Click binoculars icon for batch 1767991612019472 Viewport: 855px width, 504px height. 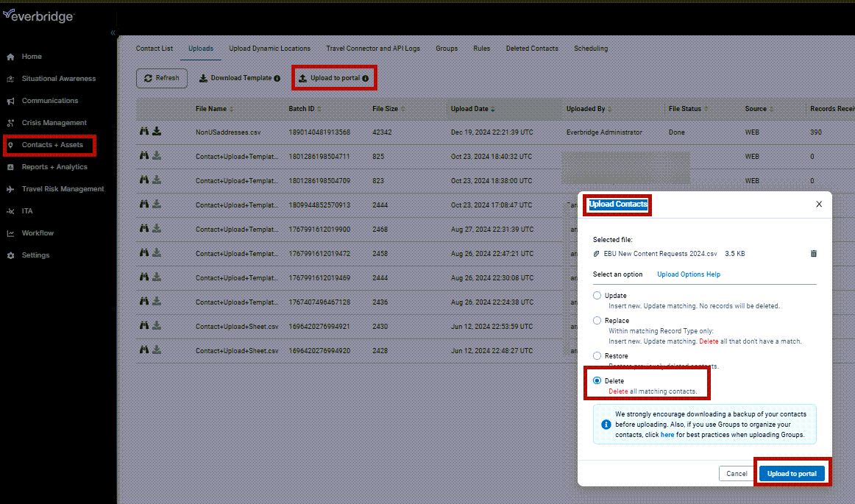point(144,252)
